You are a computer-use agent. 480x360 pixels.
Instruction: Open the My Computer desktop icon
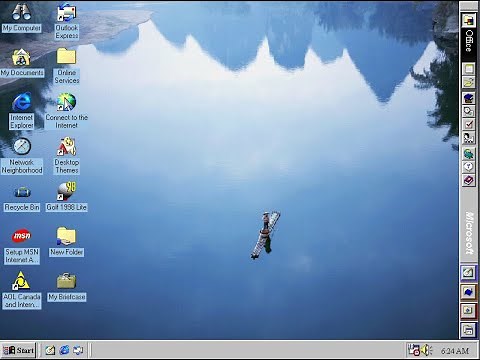pyautogui.click(x=21, y=17)
